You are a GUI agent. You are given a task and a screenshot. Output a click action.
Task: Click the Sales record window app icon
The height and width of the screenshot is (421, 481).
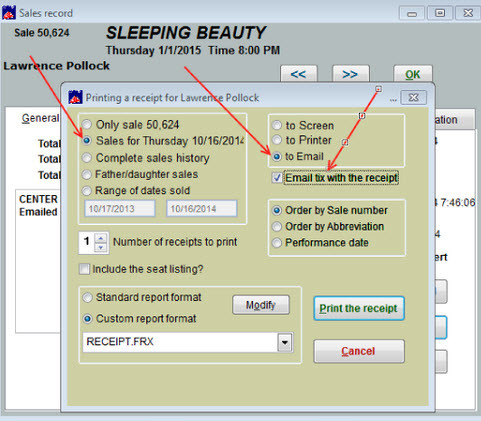coord(9,13)
